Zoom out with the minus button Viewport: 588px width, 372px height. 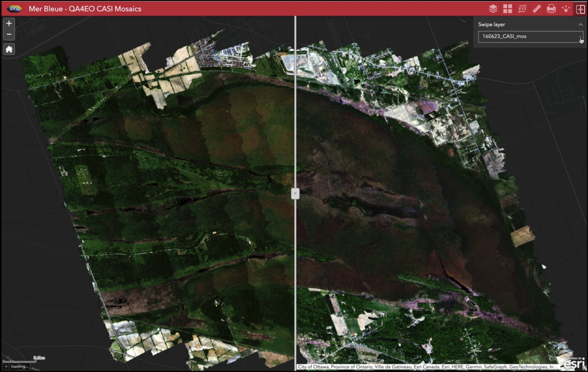coord(9,34)
